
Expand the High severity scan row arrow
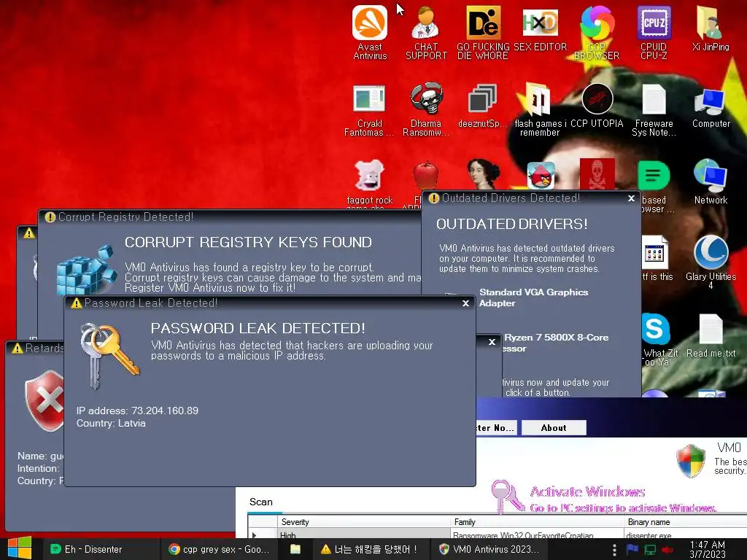(x=255, y=535)
